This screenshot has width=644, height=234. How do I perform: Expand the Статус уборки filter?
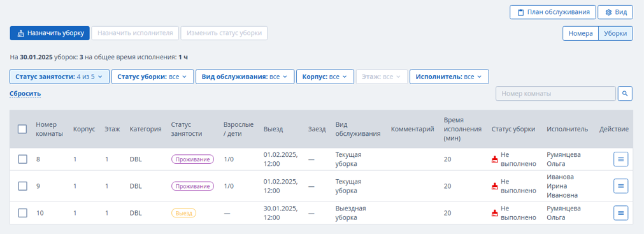[x=152, y=77]
